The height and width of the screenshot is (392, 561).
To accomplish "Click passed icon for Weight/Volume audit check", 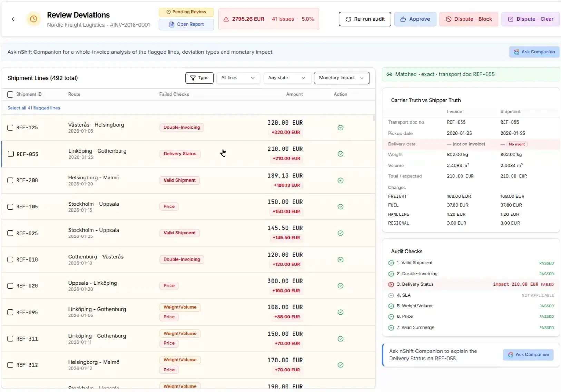I will [391, 306].
